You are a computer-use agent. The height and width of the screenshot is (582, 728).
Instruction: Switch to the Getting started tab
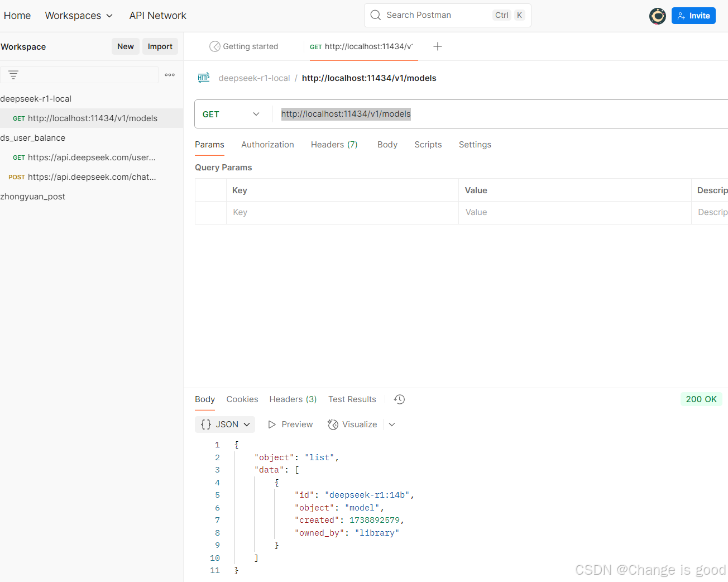pos(244,46)
